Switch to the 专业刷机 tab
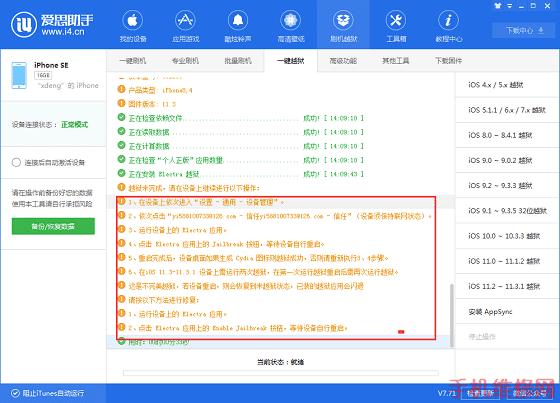This screenshot has height=403, width=560. point(185,61)
